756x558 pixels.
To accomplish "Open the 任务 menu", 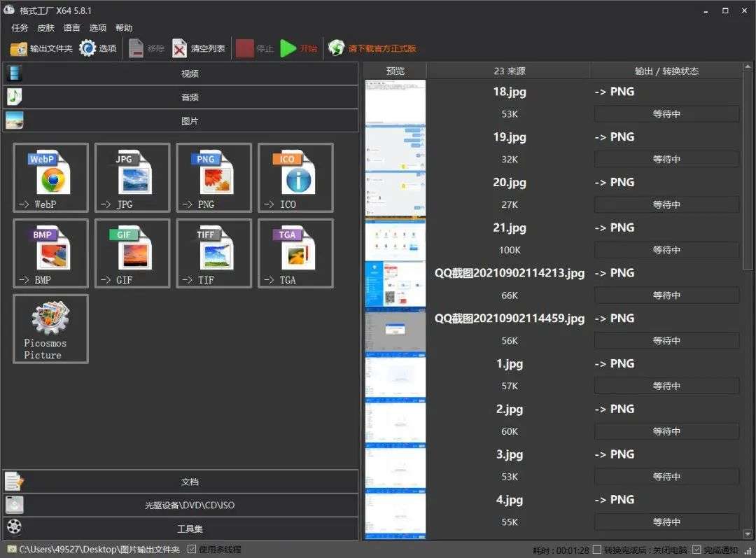I will tap(20, 28).
